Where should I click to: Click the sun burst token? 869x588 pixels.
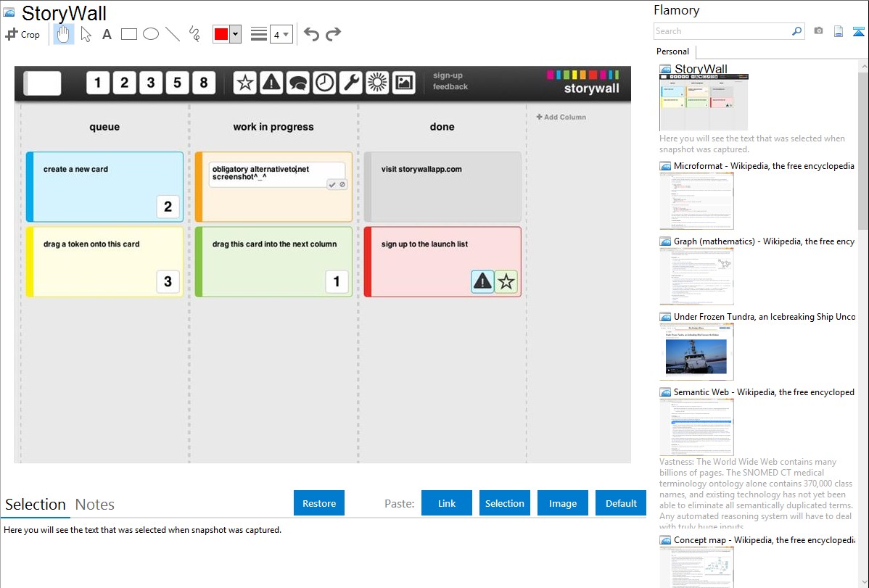point(377,83)
